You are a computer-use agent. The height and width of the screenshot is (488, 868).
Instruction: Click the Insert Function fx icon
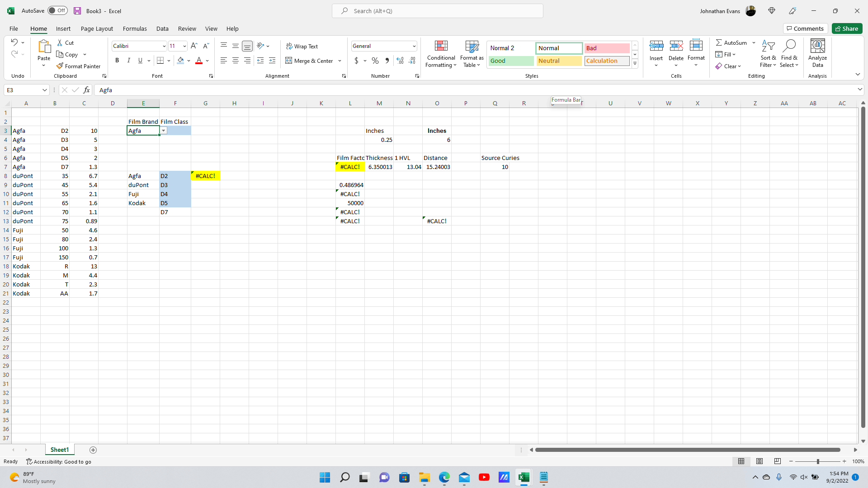[86, 90]
